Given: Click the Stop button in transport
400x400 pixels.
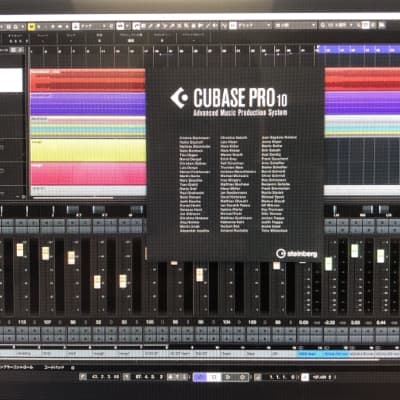Looking at the screenshot, I should click(214, 377).
